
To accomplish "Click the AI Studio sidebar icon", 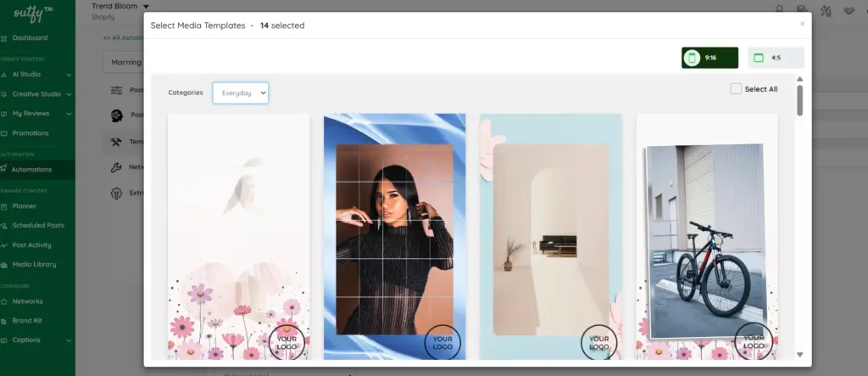I will tap(4, 75).
